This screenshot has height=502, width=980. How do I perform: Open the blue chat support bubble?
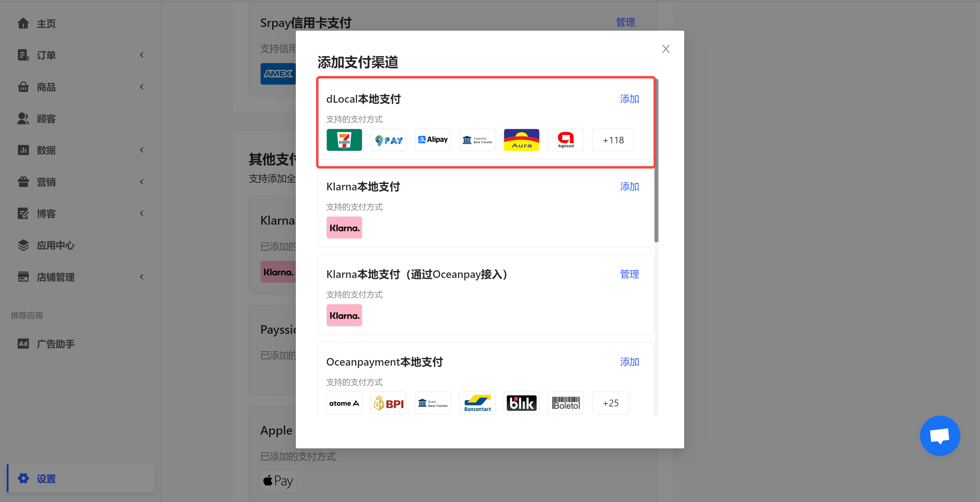click(x=940, y=435)
